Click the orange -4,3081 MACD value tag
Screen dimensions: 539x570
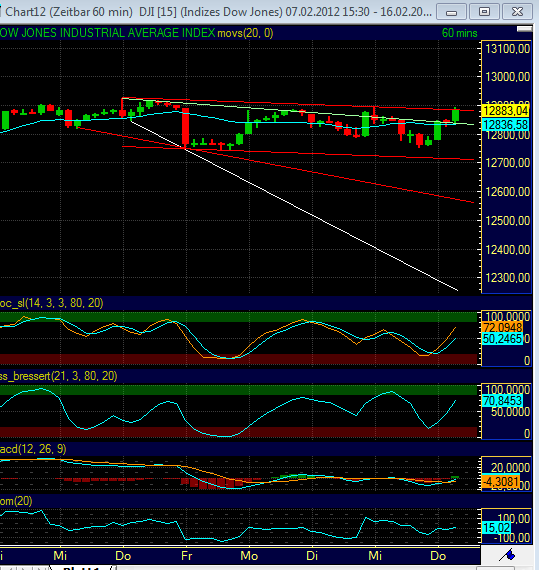(x=501, y=482)
